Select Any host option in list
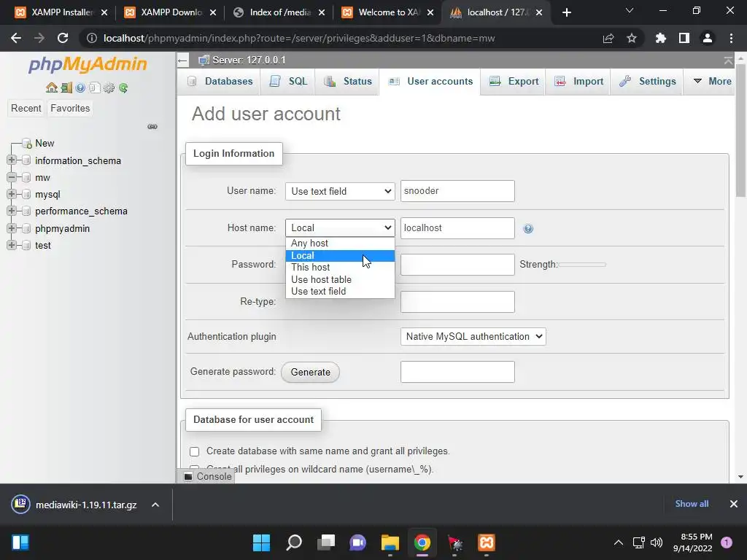The width and height of the screenshot is (747, 560). coord(340,244)
